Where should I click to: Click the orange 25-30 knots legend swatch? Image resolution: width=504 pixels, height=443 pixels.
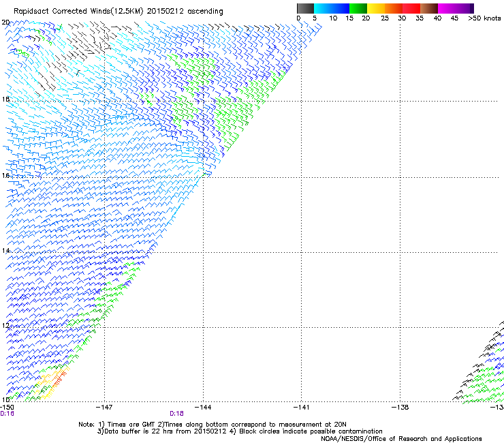pos(394,8)
